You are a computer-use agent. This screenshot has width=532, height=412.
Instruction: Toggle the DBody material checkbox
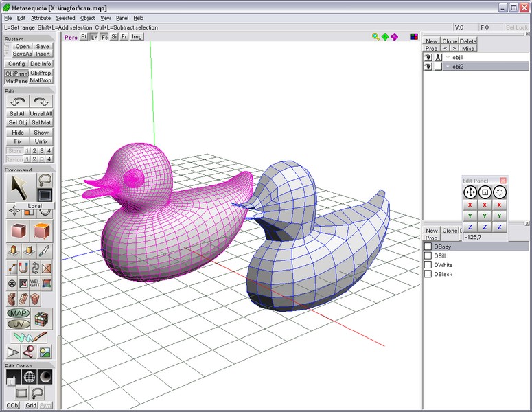pos(428,247)
